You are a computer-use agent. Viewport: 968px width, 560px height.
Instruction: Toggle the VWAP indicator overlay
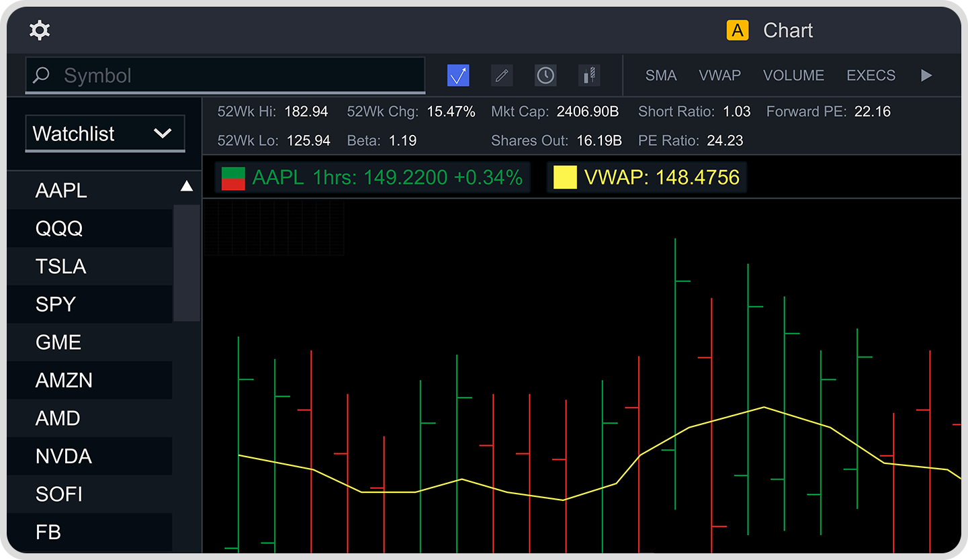point(719,75)
